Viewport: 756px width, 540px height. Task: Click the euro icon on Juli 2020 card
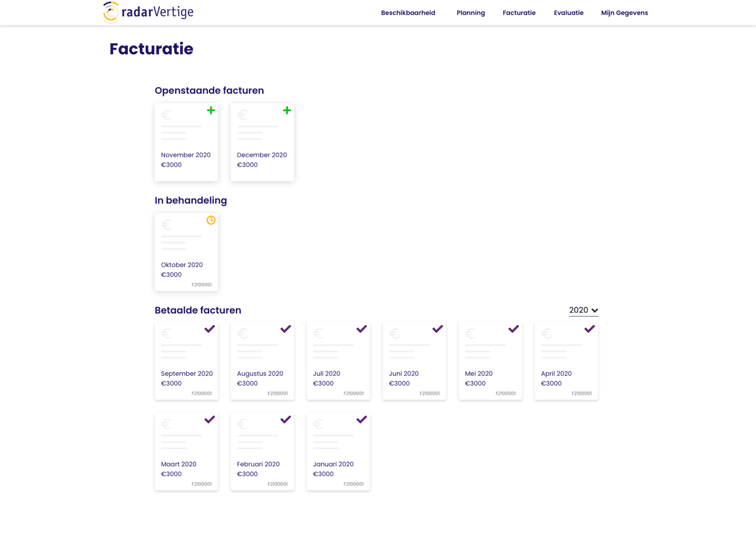[318, 334]
